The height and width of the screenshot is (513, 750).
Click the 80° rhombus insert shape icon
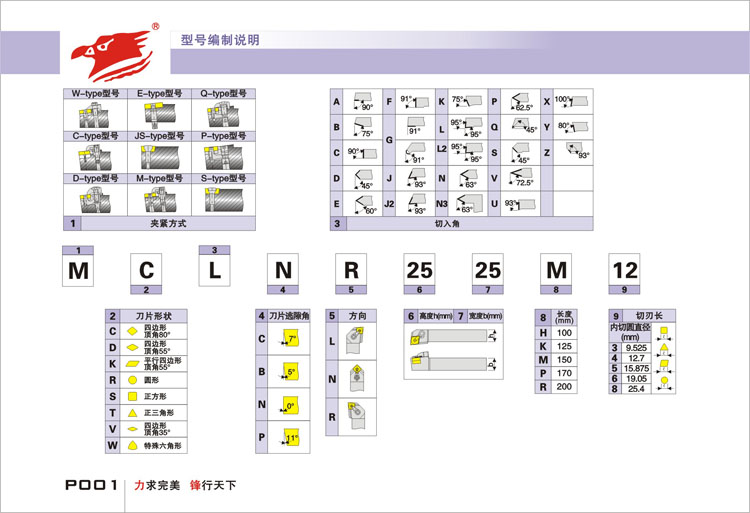132,331
